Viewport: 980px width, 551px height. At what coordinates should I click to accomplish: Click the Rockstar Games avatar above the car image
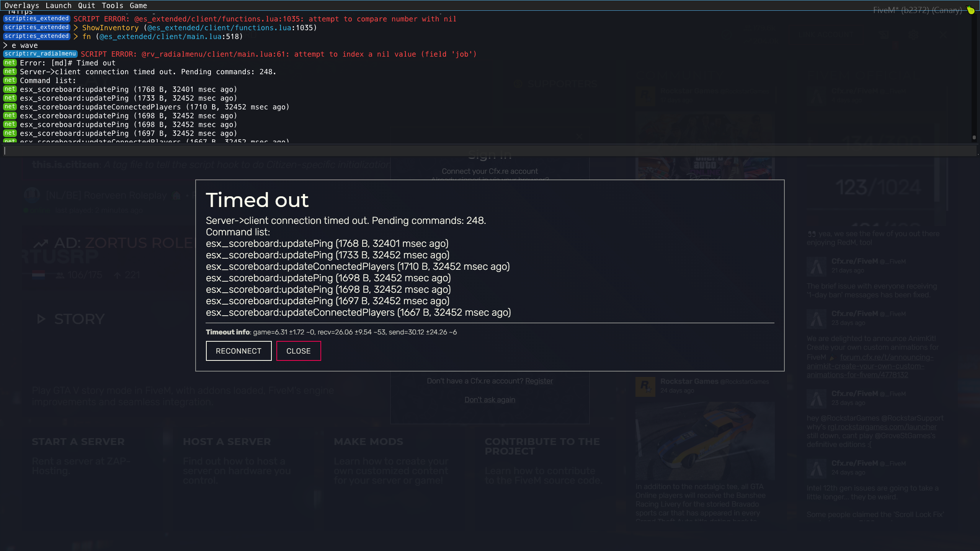click(x=645, y=386)
